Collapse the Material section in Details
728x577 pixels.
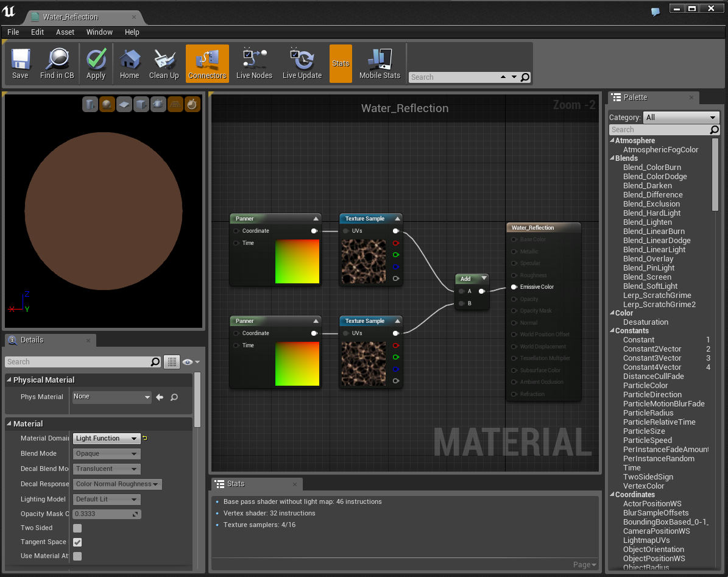click(x=9, y=423)
